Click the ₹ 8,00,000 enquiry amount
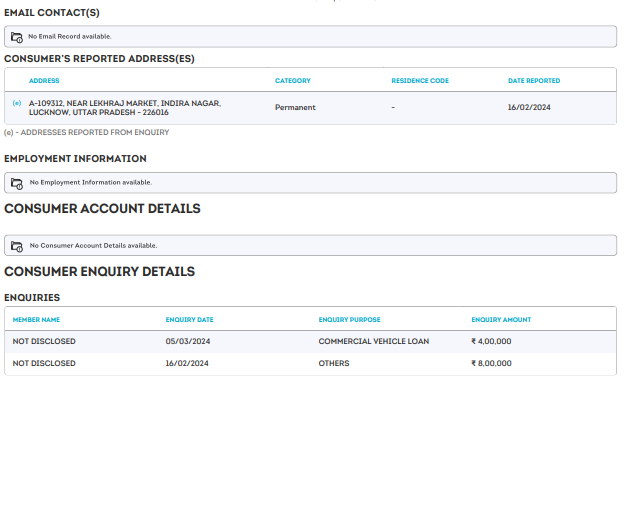The width and height of the screenshot is (627, 527). click(491, 364)
